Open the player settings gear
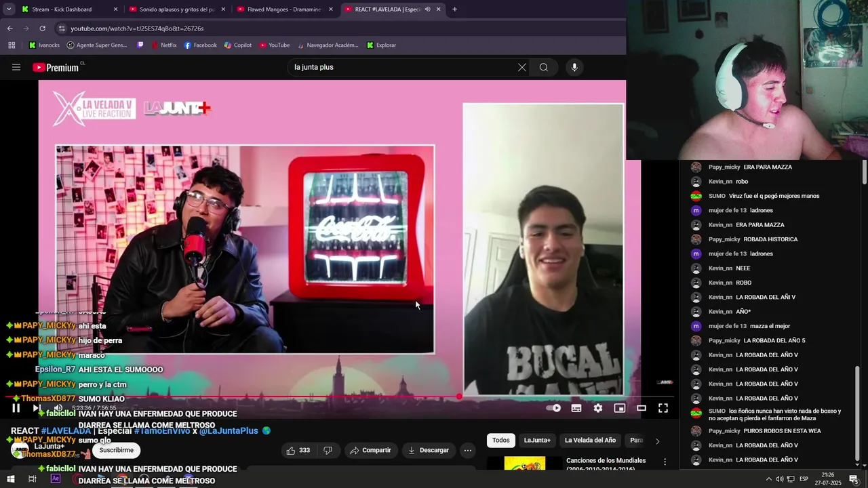This screenshot has width=868, height=488. [x=598, y=408]
